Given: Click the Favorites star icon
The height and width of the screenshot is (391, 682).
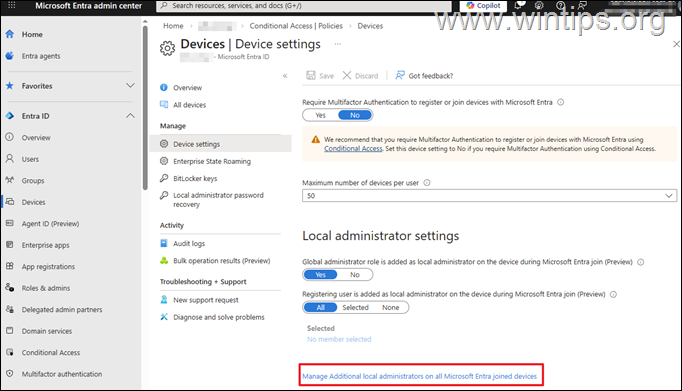Looking at the screenshot, I should click(10, 86).
